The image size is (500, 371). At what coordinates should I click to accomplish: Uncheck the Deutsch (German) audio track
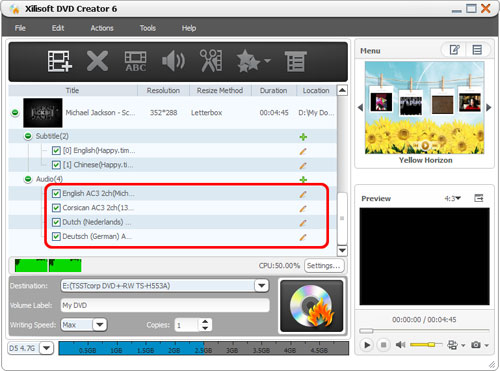pos(56,236)
